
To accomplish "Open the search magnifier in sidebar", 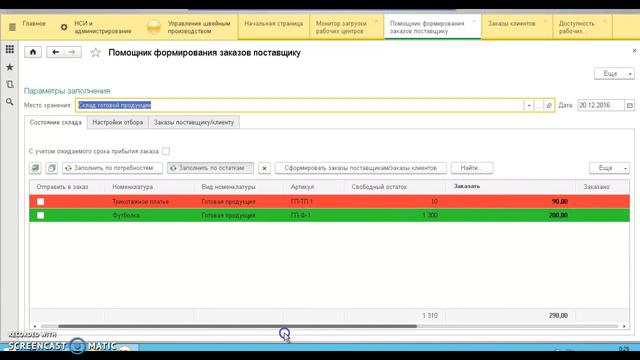I will (9, 102).
